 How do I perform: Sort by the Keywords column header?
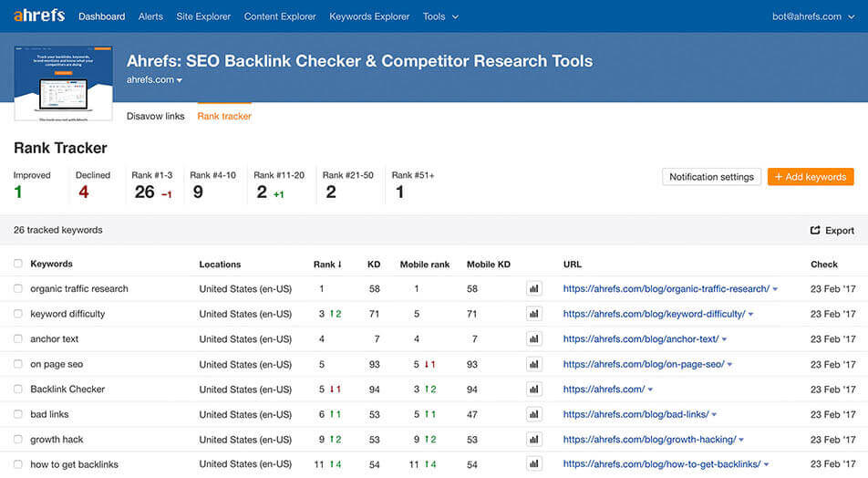click(51, 264)
